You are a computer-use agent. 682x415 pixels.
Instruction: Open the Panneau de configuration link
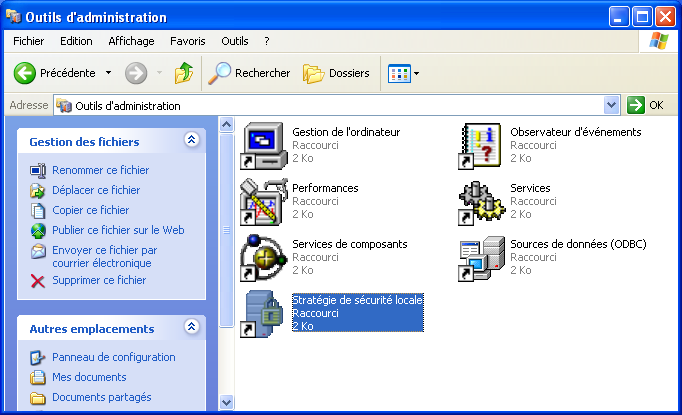coord(113,357)
